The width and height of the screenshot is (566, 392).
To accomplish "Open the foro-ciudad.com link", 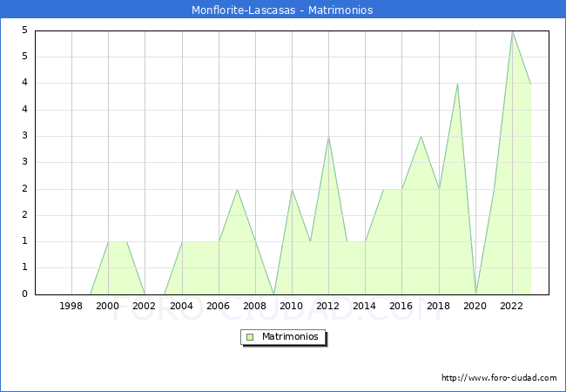I will [x=499, y=378].
